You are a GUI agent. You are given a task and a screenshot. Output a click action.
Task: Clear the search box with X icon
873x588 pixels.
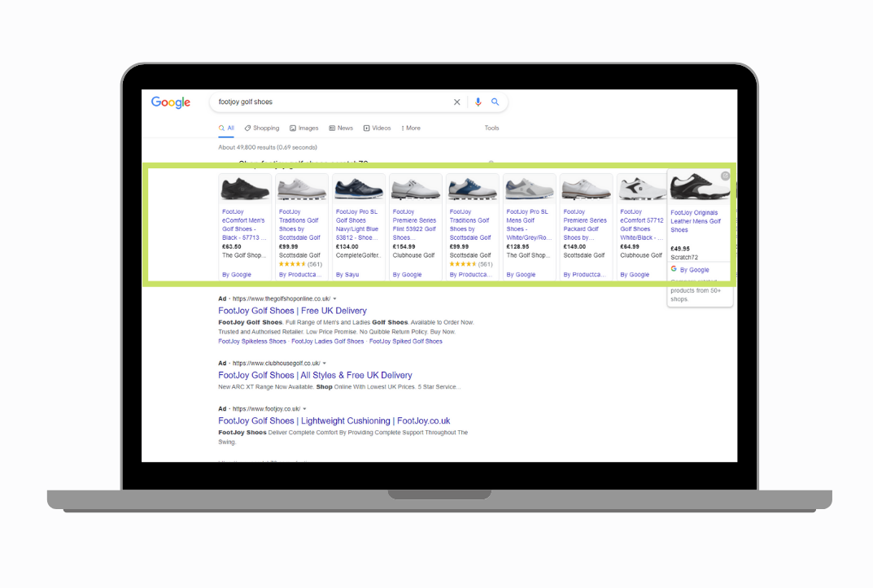(457, 102)
